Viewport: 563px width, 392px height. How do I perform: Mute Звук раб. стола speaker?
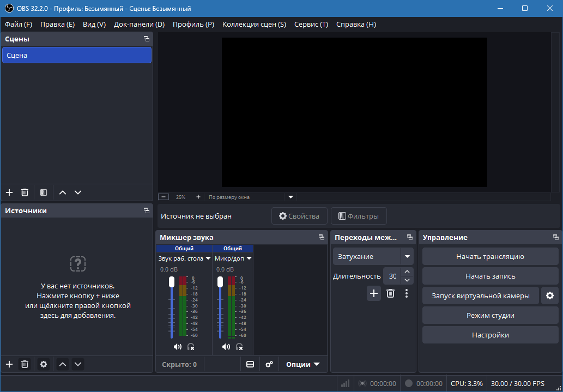tap(177, 347)
